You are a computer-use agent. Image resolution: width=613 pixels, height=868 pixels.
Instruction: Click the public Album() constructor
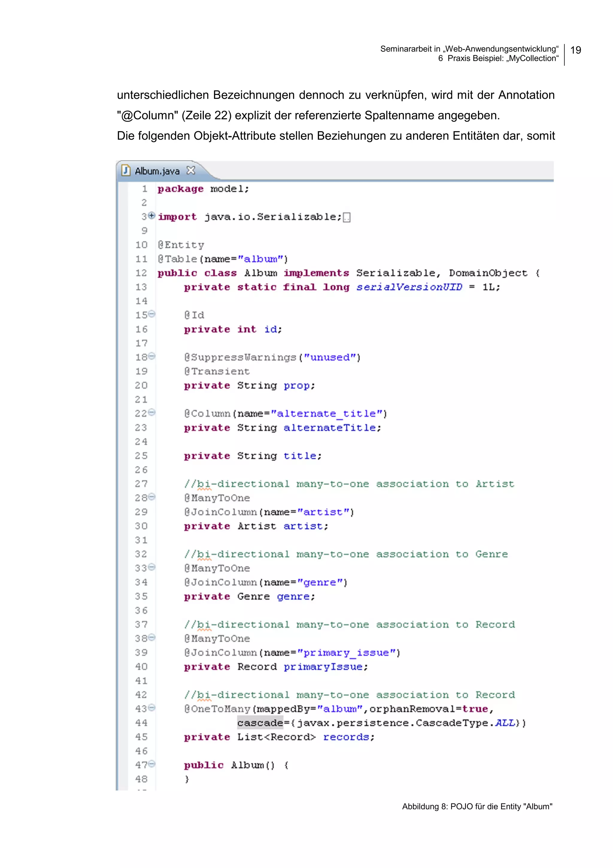(236, 766)
